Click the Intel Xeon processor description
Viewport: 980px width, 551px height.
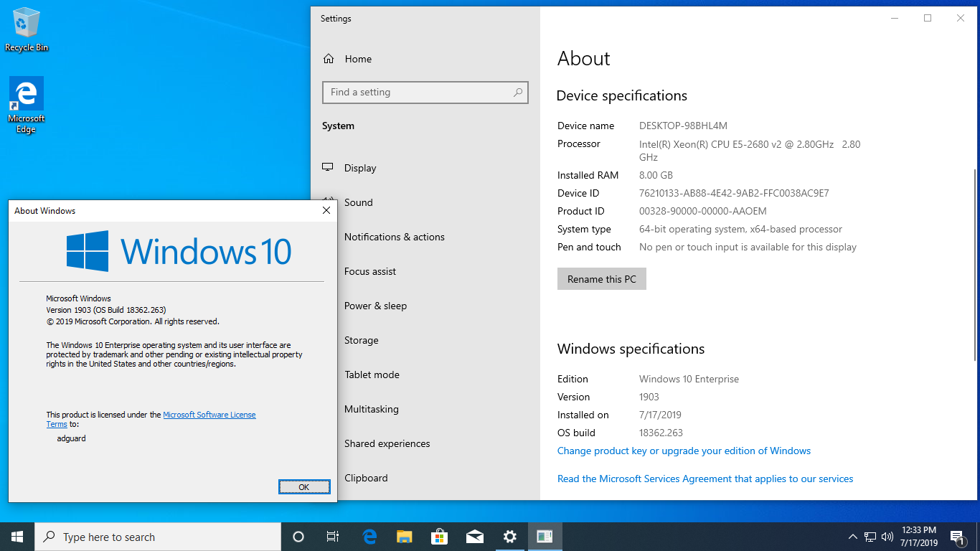pos(750,151)
